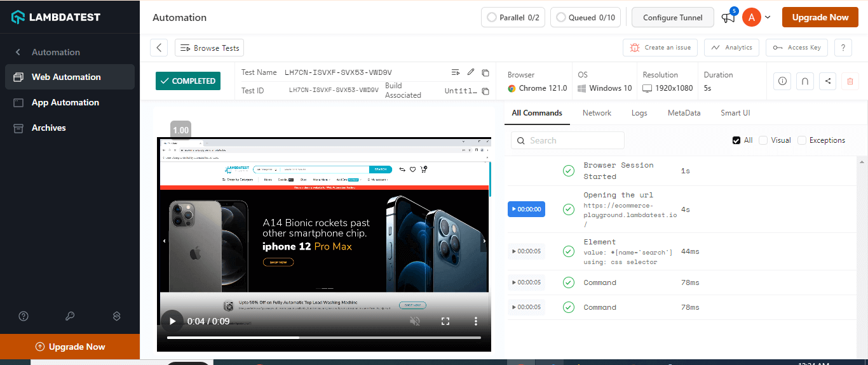Open video more-options three-dot menu

pyautogui.click(x=476, y=322)
